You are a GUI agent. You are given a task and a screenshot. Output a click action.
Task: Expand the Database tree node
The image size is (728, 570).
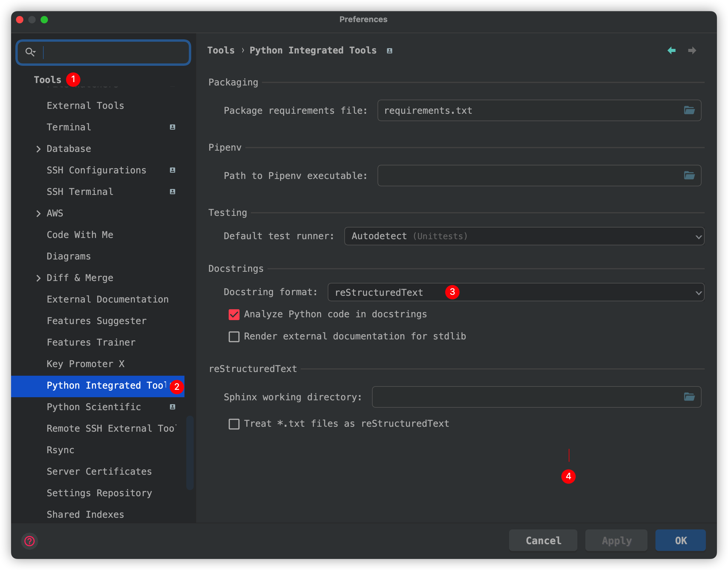coord(38,149)
